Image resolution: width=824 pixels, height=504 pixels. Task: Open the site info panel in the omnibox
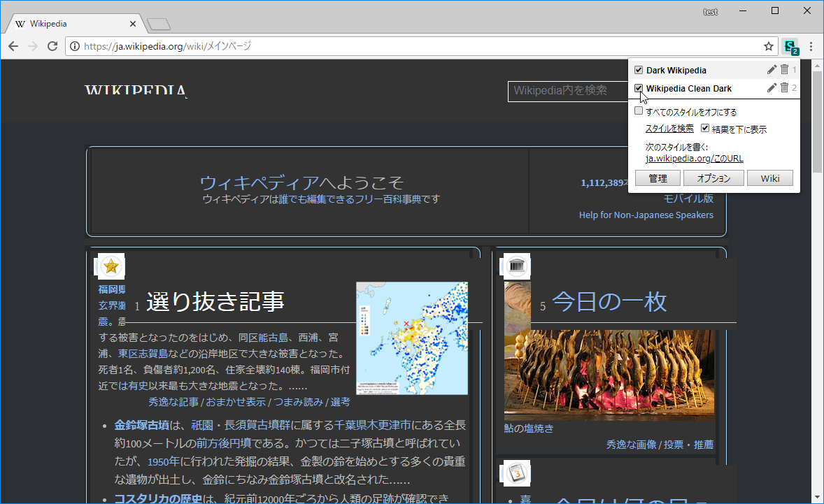75,46
